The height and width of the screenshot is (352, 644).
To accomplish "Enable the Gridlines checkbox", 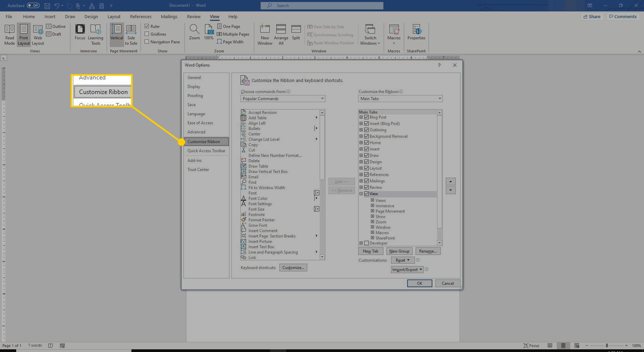I will [147, 34].
